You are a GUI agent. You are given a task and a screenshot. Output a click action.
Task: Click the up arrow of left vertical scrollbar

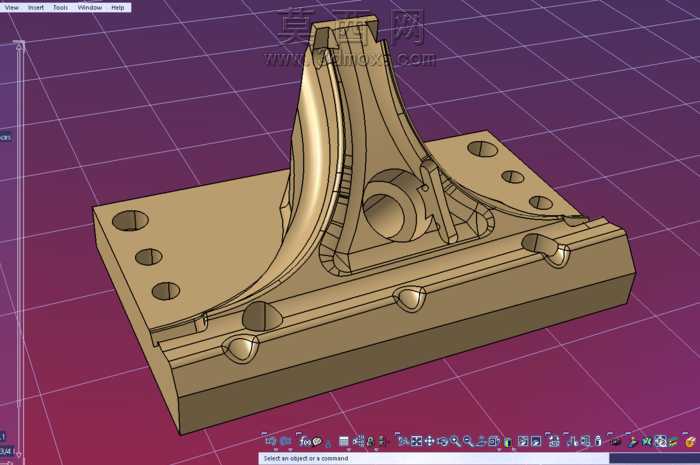click(19, 45)
